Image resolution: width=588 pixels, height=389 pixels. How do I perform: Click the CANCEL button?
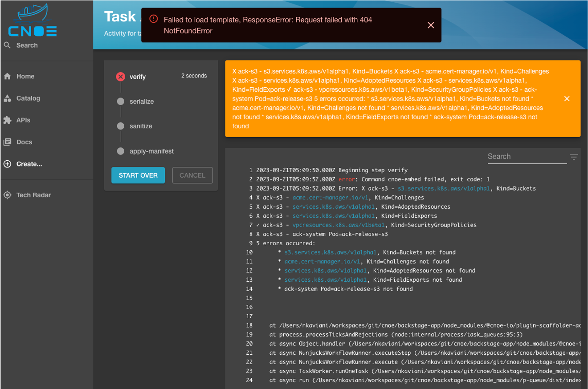(192, 175)
